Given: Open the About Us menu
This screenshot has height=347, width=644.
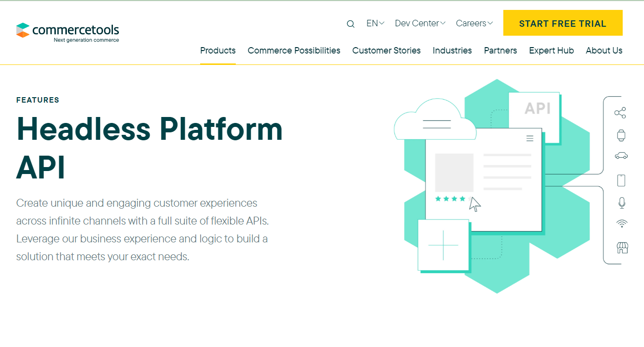Looking at the screenshot, I should pos(604,51).
